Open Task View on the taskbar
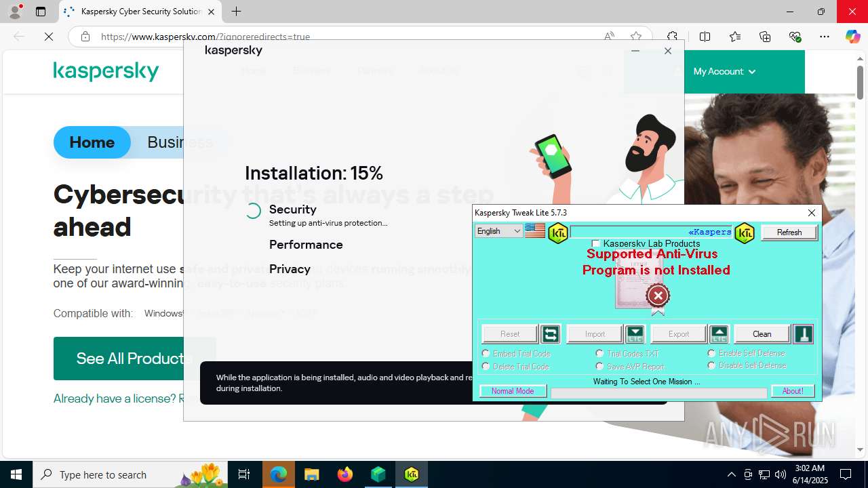The width and height of the screenshot is (868, 488). pyautogui.click(x=244, y=474)
